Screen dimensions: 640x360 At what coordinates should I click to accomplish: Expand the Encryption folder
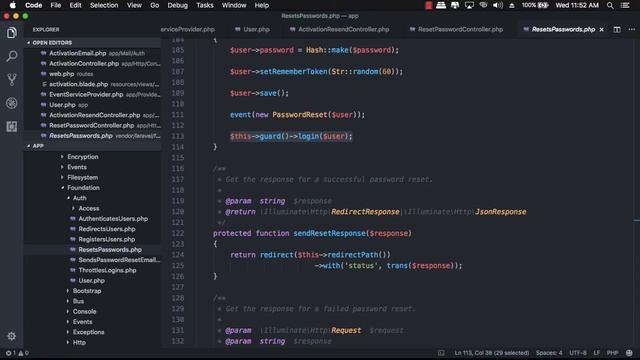82,157
